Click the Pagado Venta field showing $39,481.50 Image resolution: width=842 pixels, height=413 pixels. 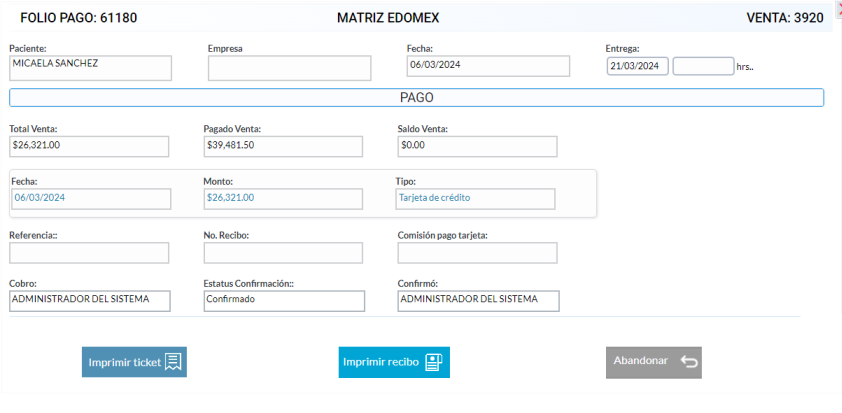283,147
